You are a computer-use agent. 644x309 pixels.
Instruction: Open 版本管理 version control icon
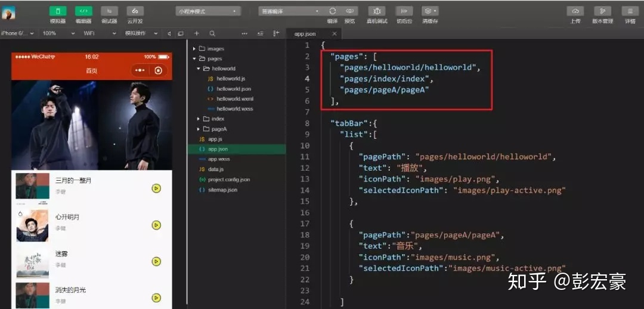click(x=603, y=11)
